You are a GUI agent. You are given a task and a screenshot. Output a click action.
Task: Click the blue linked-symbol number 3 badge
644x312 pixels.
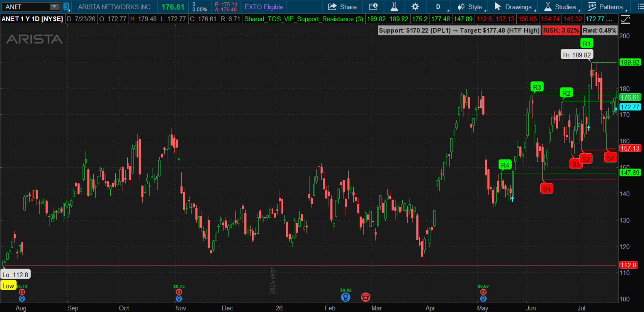pos(66,6)
